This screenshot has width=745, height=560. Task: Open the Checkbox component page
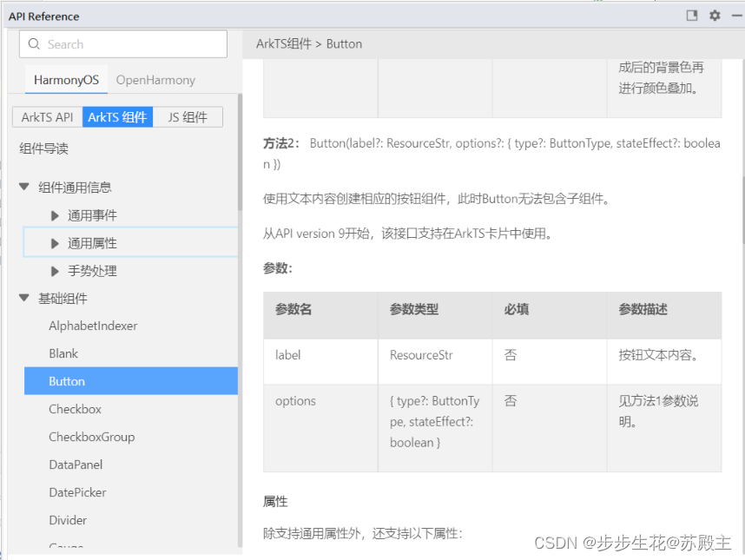coord(75,409)
